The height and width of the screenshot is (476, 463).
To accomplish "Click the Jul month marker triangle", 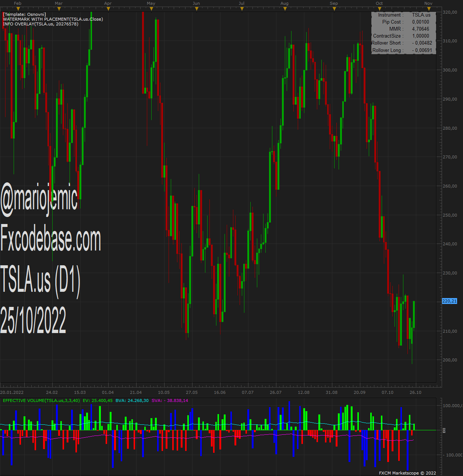I will [x=242, y=9].
